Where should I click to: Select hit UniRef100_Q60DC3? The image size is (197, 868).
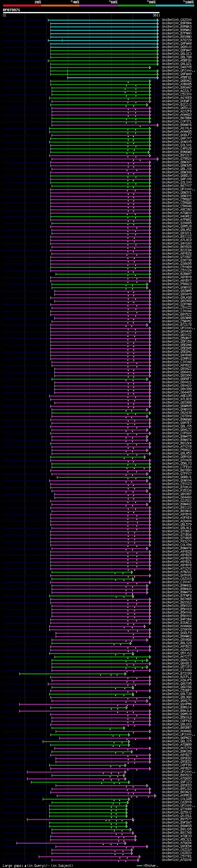177,664
